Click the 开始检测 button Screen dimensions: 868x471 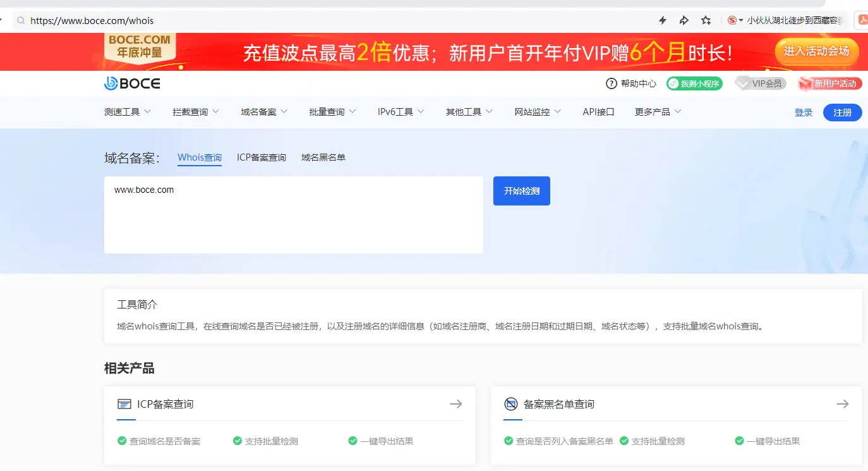pyautogui.click(x=522, y=191)
